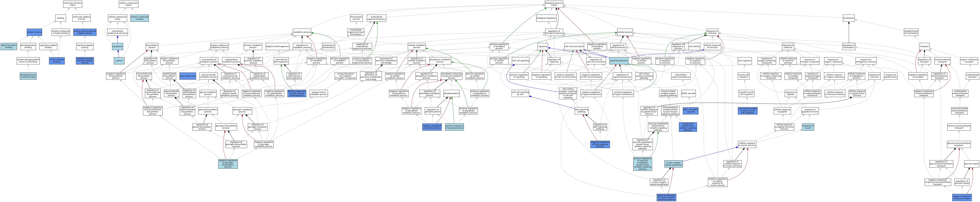Click the 'phosphoprotein binding' node
980x202 pixels.
tap(28, 46)
